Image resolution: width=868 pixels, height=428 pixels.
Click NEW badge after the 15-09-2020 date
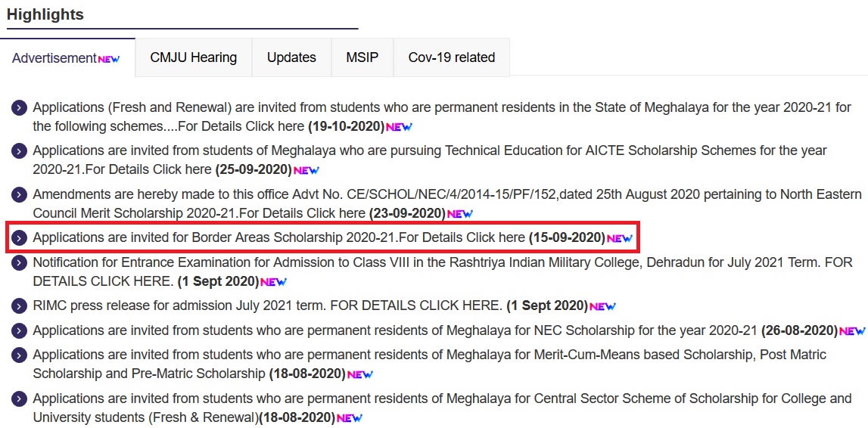[x=619, y=238]
